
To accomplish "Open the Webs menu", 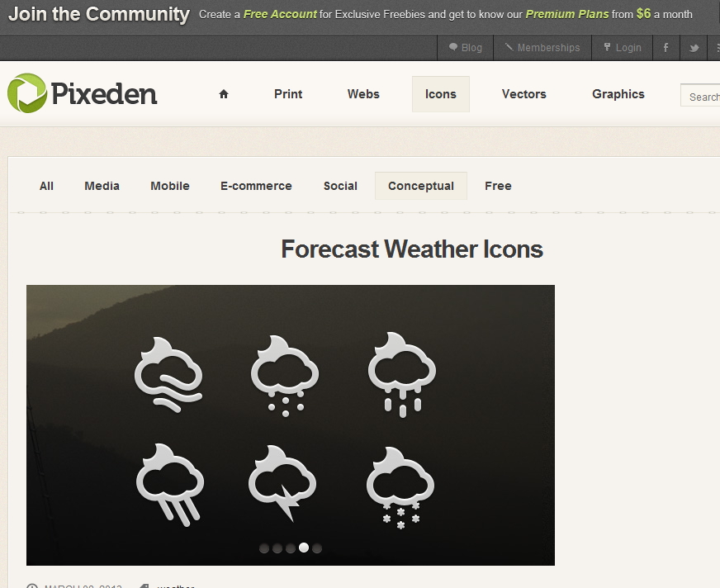I will click(x=363, y=94).
